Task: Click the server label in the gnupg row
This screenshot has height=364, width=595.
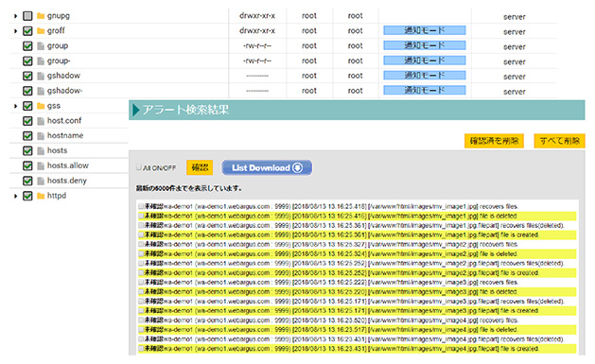Action: coord(515,17)
